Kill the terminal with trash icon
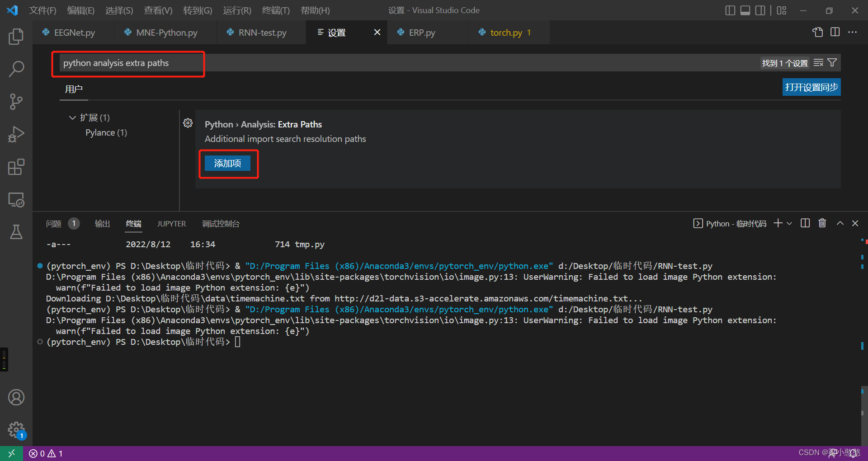Viewport: 868px width, 461px height. point(822,223)
